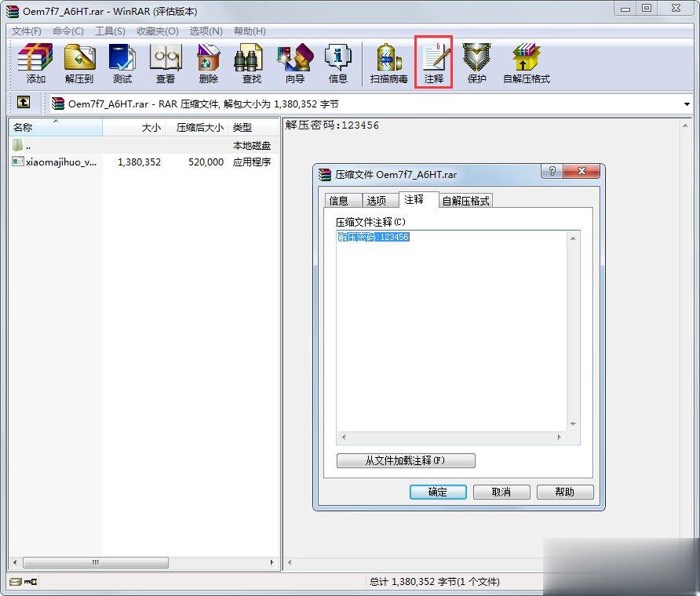Click the key password icon in the status bar
The width and height of the screenshot is (700, 596).
tap(31, 582)
